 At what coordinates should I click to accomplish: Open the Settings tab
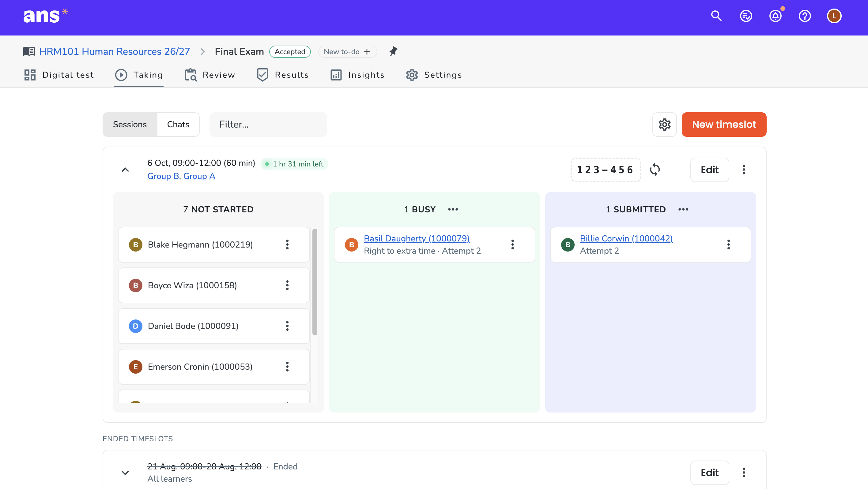[x=434, y=75]
